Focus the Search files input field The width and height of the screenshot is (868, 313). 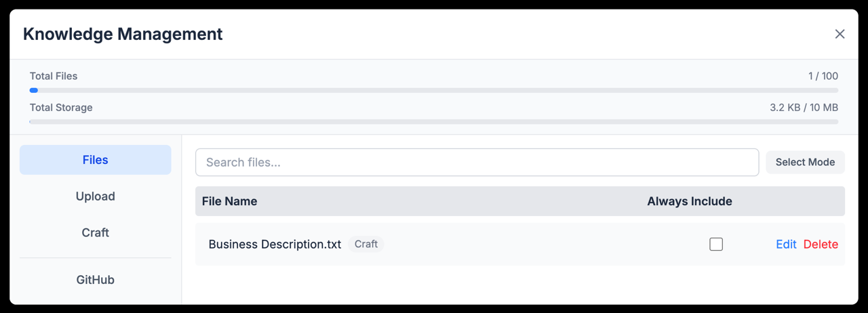click(477, 163)
